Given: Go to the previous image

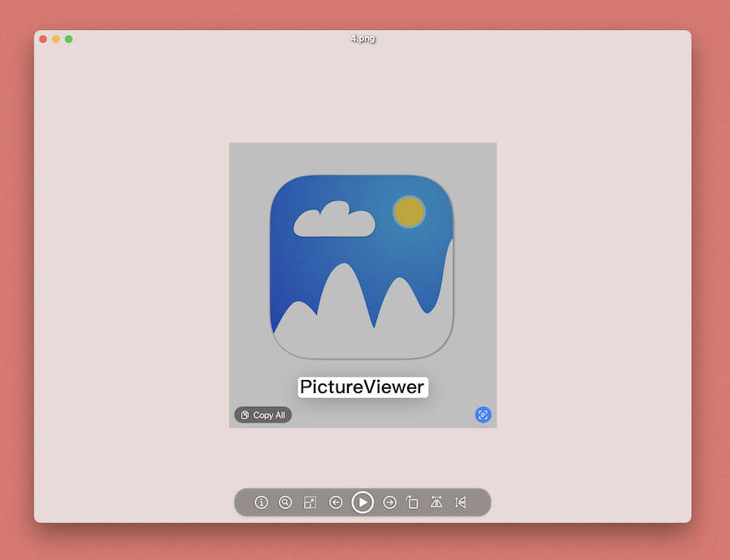Looking at the screenshot, I should tap(336, 502).
